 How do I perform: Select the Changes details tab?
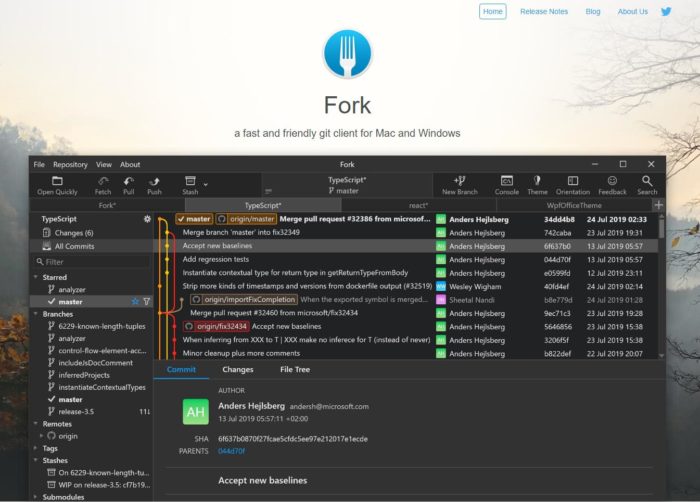click(238, 369)
